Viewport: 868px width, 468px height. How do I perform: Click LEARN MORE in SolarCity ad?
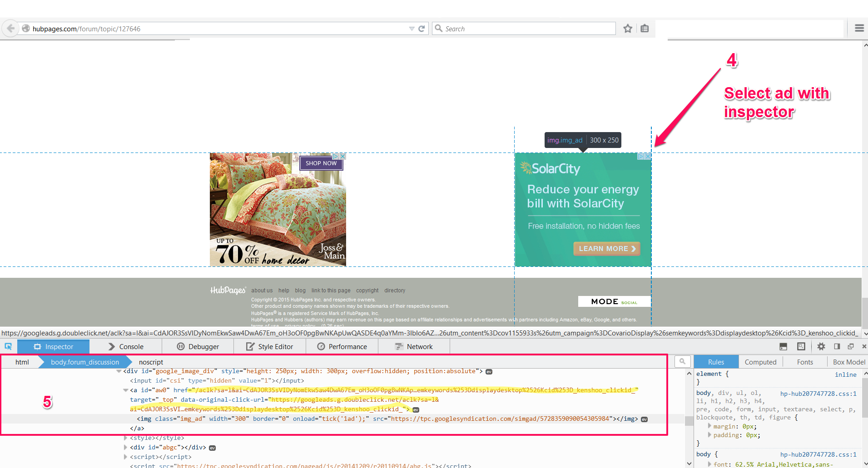[607, 249]
